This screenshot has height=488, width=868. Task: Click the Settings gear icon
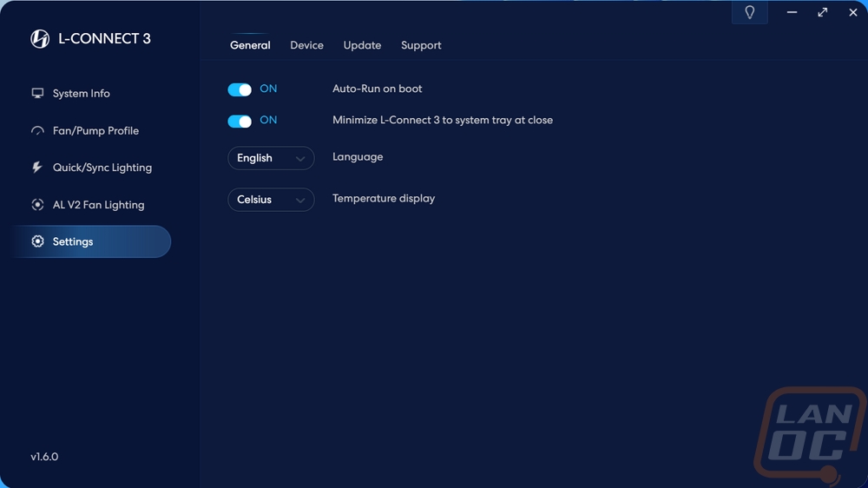tap(37, 241)
